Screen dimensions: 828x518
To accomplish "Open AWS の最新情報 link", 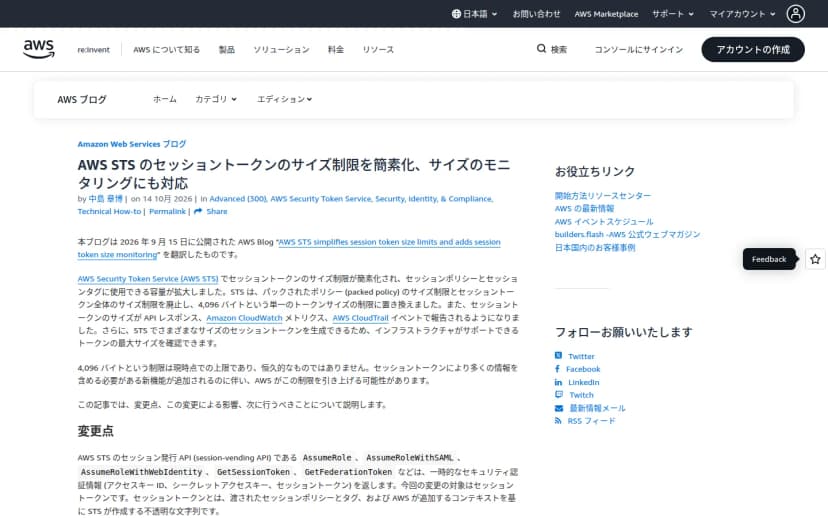I will coord(584,208).
